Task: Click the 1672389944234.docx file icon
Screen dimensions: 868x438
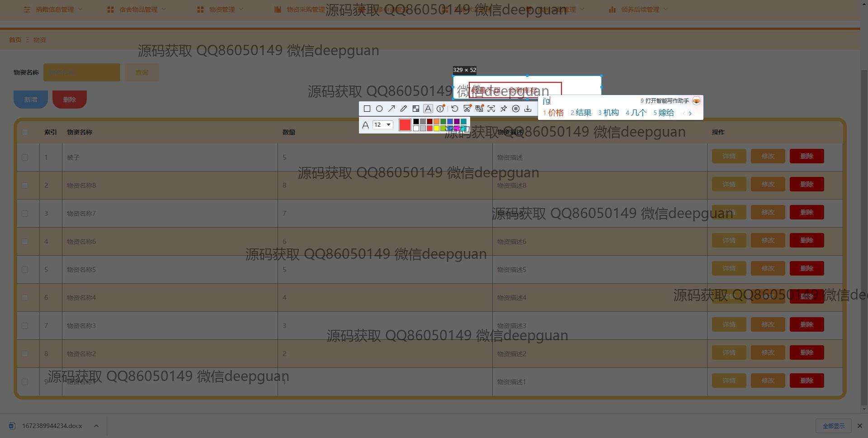Action: [x=12, y=426]
